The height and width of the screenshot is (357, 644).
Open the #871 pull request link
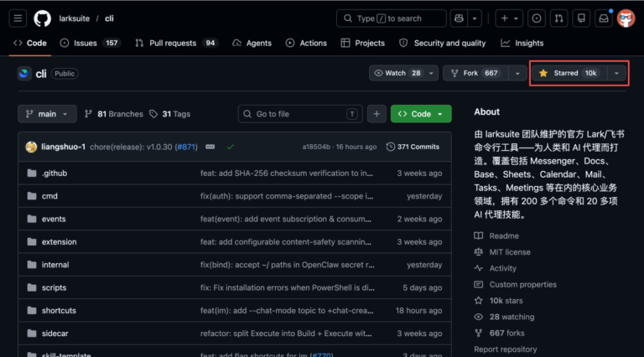186,147
